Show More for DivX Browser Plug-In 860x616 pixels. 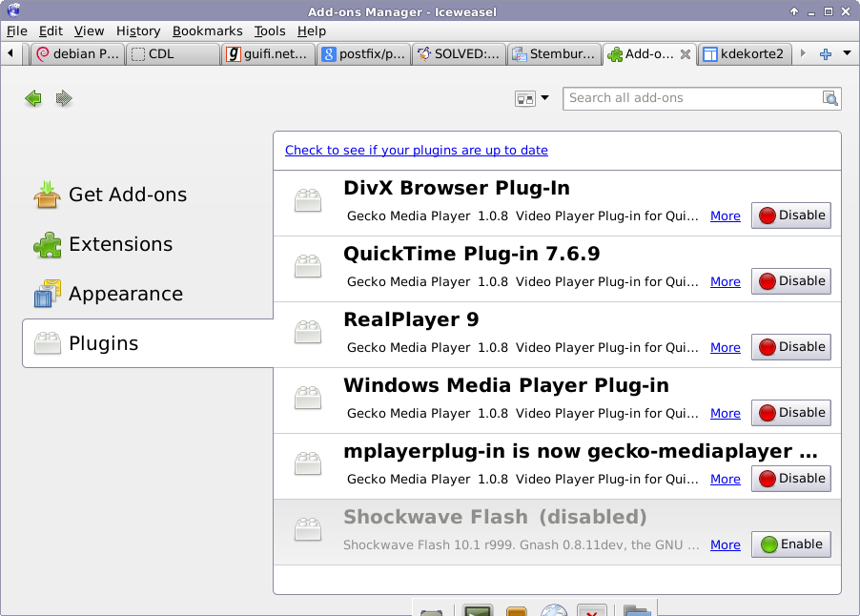[x=725, y=216]
